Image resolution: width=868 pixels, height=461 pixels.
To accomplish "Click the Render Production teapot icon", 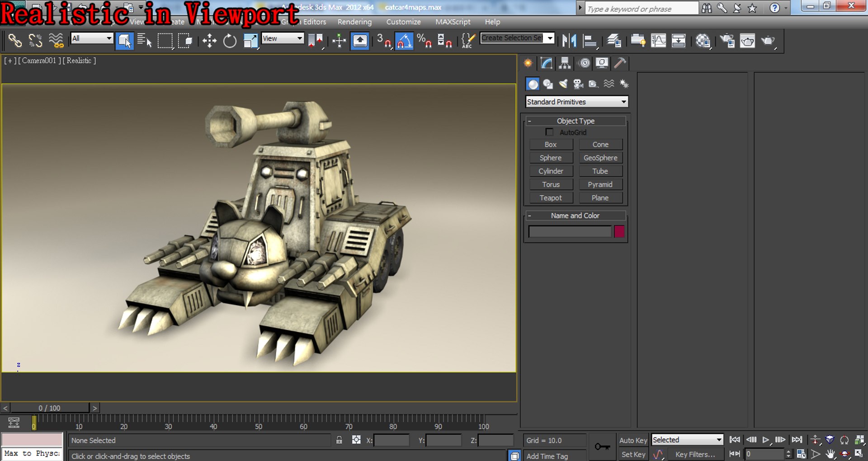I will pyautogui.click(x=768, y=41).
